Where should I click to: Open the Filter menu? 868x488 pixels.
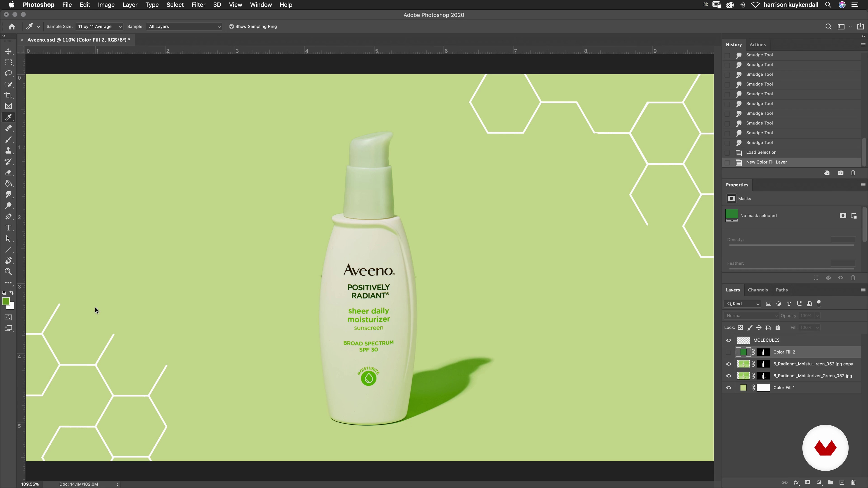click(x=198, y=5)
